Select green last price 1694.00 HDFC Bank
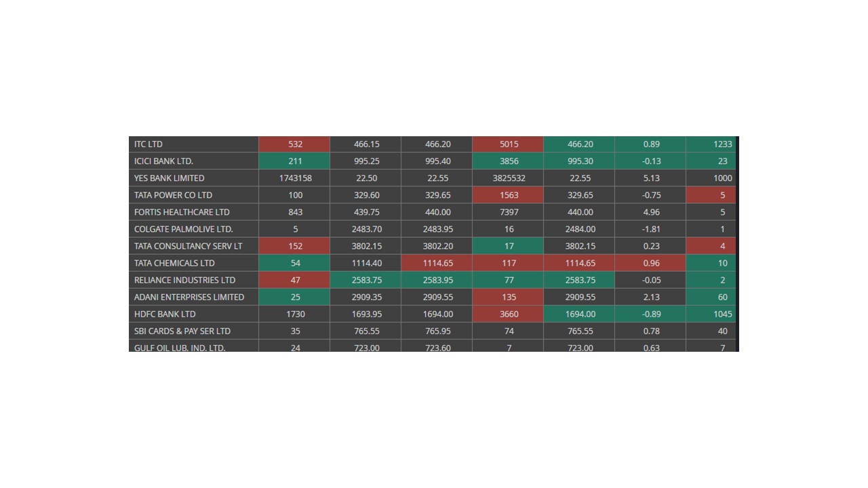 pyautogui.click(x=579, y=314)
